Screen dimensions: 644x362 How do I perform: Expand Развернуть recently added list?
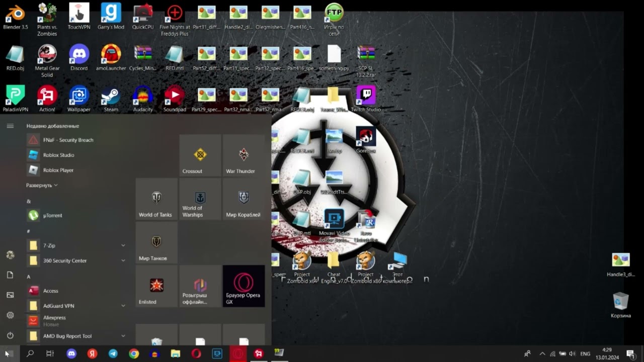[42, 185]
